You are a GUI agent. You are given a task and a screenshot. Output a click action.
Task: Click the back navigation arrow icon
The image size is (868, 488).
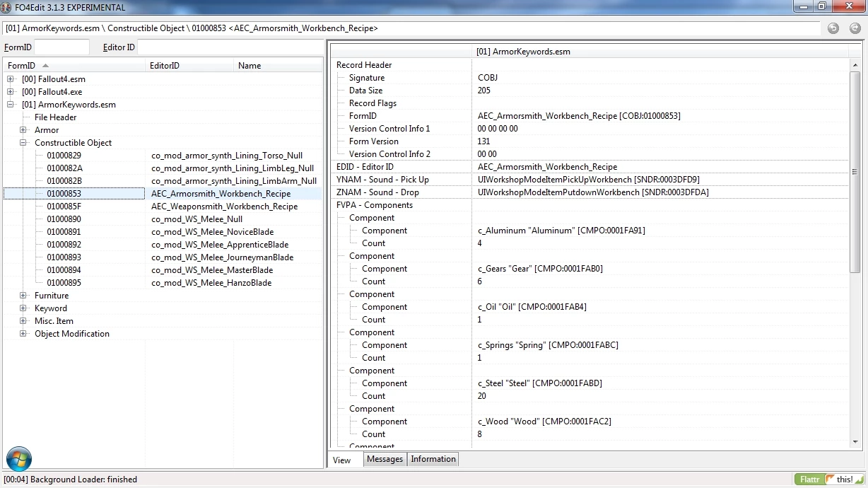833,28
